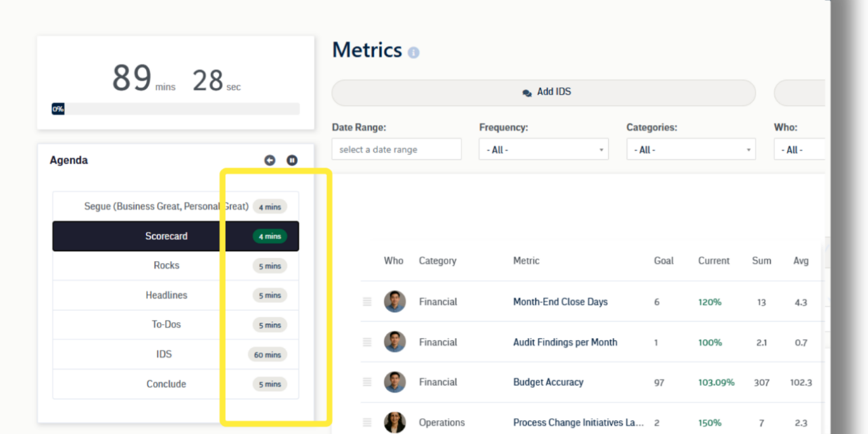Click avatar on Month-End Close Days row

(x=395, y=302)
